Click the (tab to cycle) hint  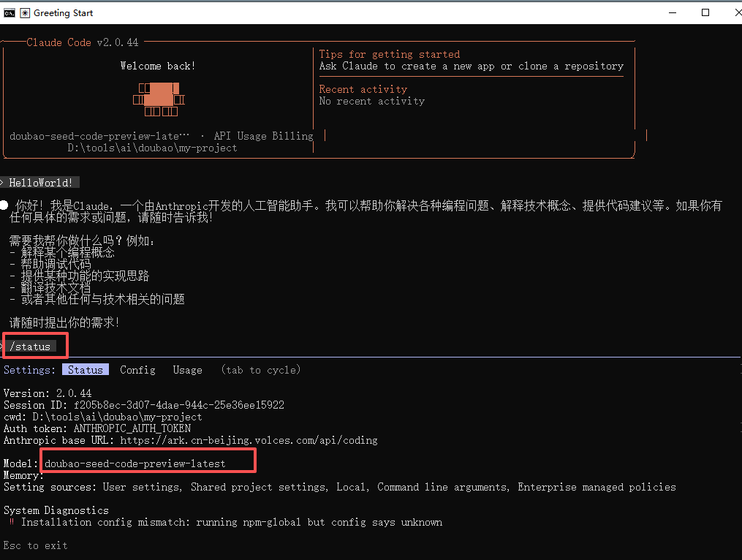[261, 370]
